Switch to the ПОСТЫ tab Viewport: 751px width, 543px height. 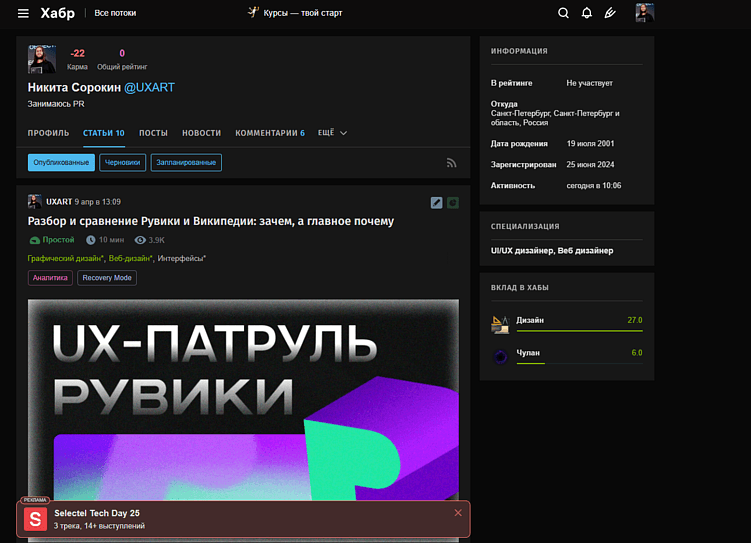pyautogui.click(x=153, y=133)
